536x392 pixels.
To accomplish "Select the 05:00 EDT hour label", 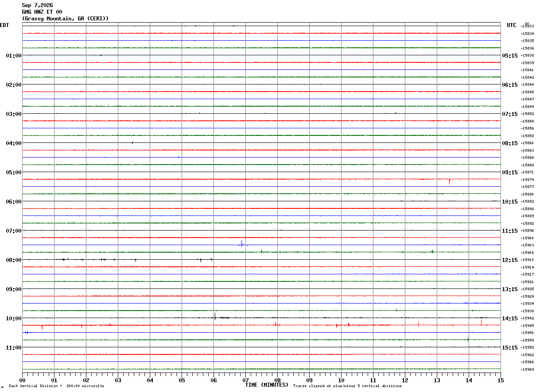I will [x=14, y=173].
